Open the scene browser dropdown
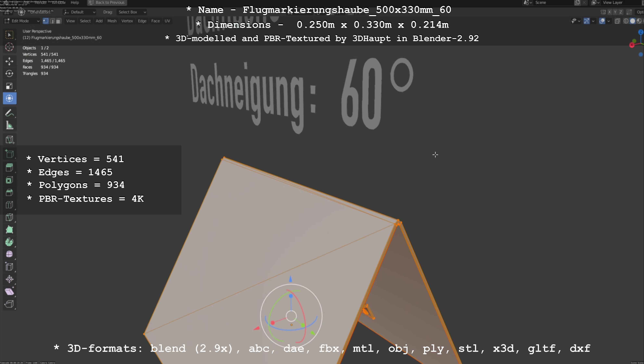644x364 pixels. click(x=528, y=2)
